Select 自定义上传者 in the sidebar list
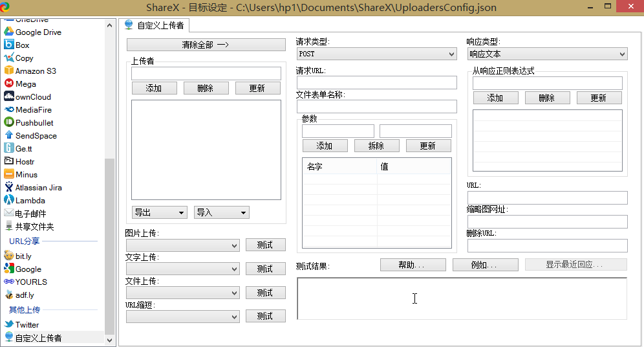The image size is (644, 347). pos(38,337)
